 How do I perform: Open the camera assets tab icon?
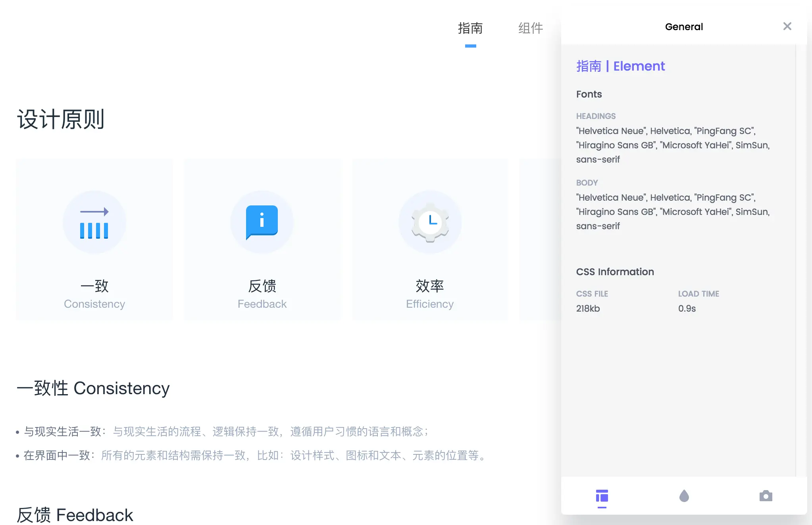(766, 496)
